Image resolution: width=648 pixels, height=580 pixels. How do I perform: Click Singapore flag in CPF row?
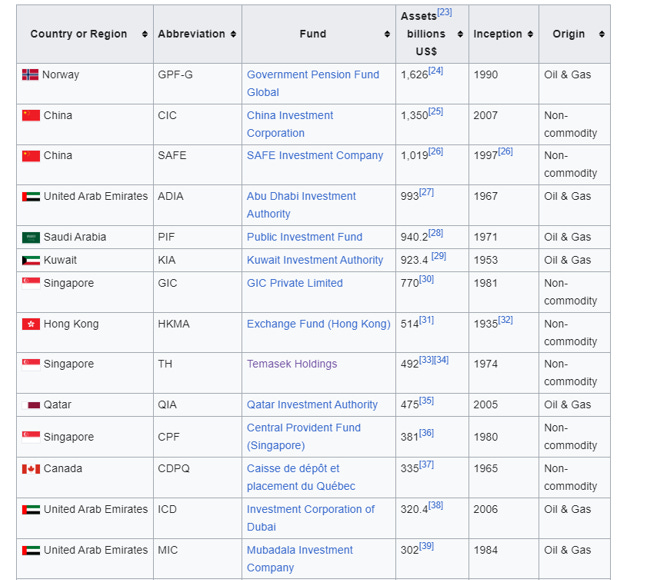click(x=31, y=437)
